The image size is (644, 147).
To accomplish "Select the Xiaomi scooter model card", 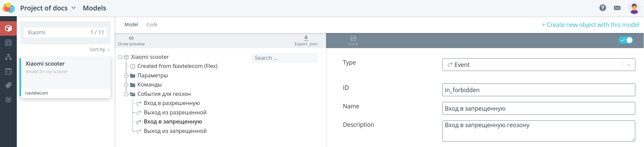I will [x=65, y=77].
